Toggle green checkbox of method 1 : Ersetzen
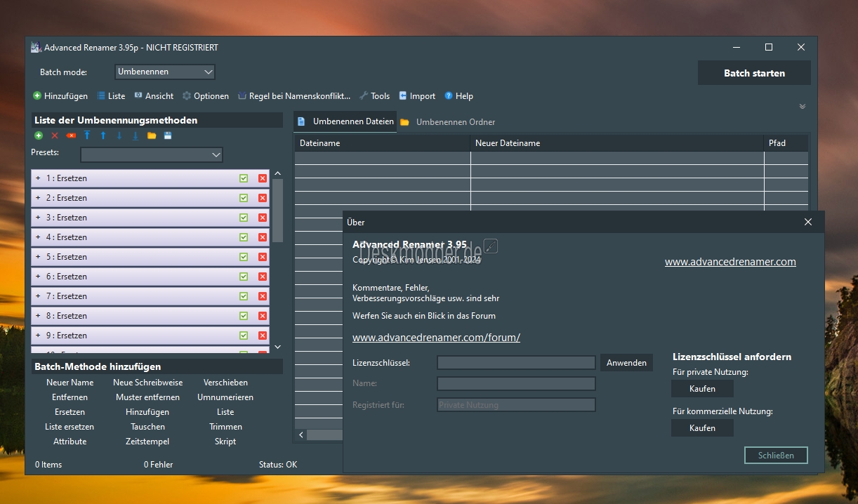The width and height of the screenshot is (858, 504). [244, 178]
